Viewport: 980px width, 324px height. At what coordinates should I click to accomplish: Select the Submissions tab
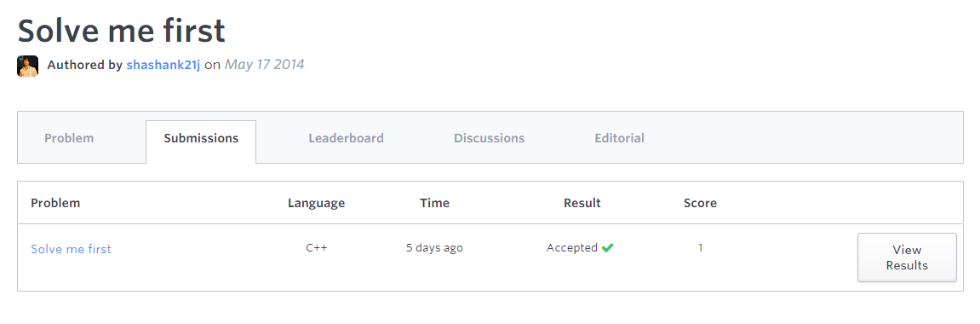click(x=201, y=138)
